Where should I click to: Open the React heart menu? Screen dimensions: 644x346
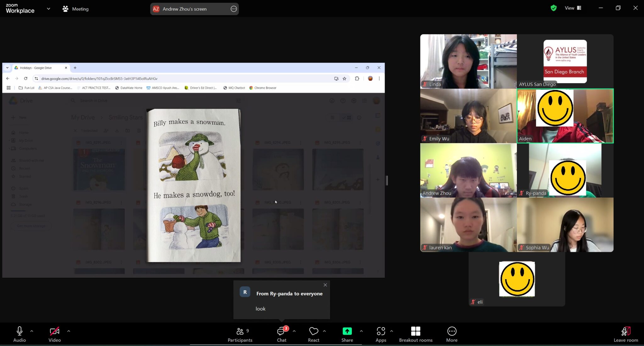(314, 334)
